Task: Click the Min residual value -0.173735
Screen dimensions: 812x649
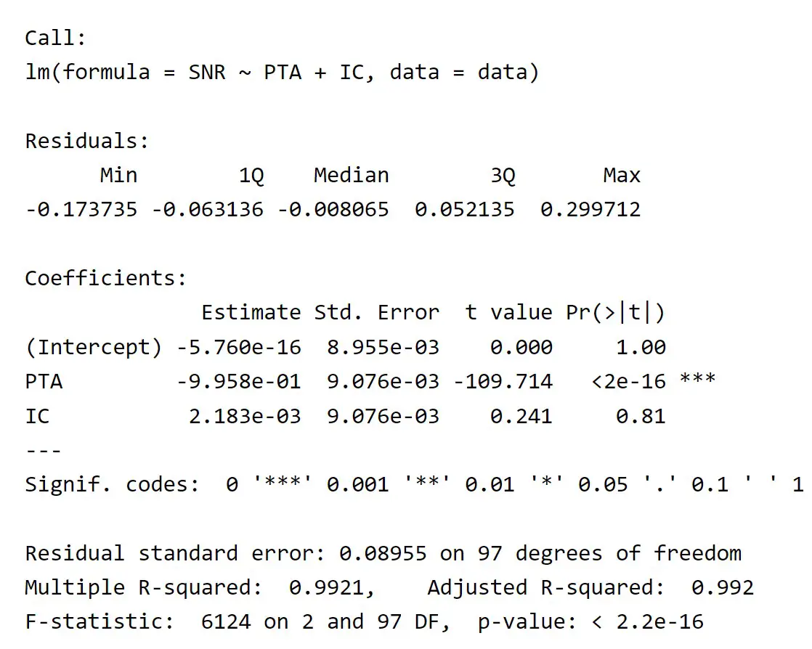Action: click(81, 210)
